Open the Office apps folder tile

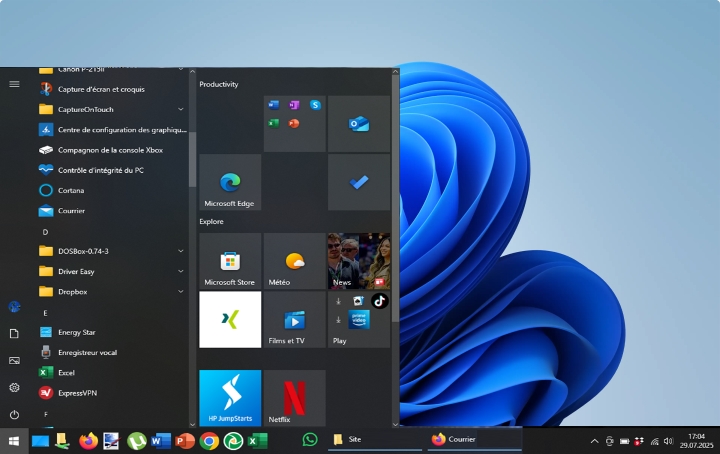click(294, 123)
